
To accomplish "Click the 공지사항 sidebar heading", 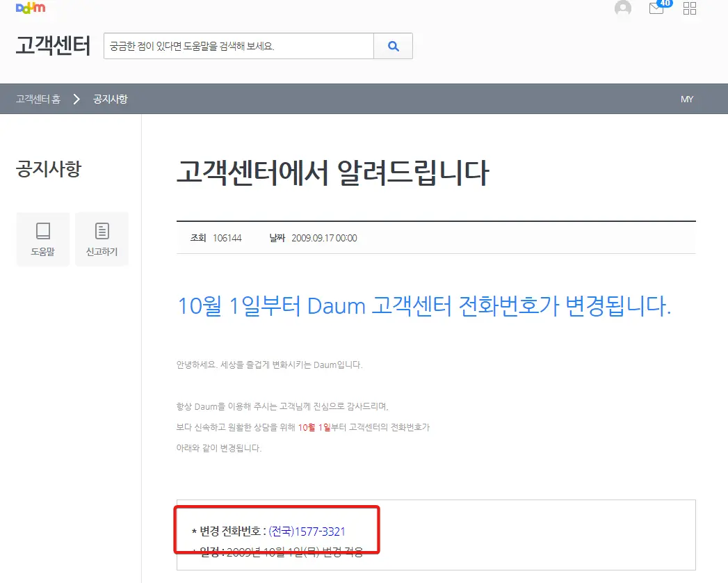I will click(x=49, y=168).
